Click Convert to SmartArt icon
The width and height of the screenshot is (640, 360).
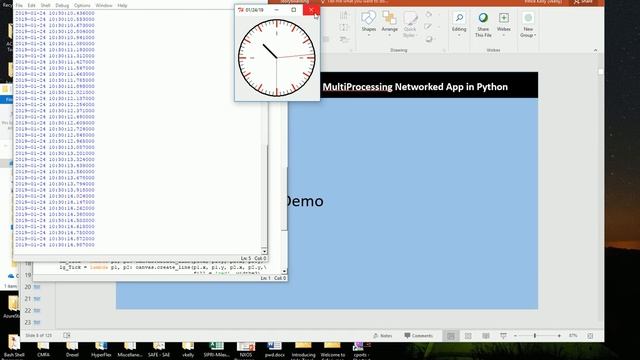344,39
